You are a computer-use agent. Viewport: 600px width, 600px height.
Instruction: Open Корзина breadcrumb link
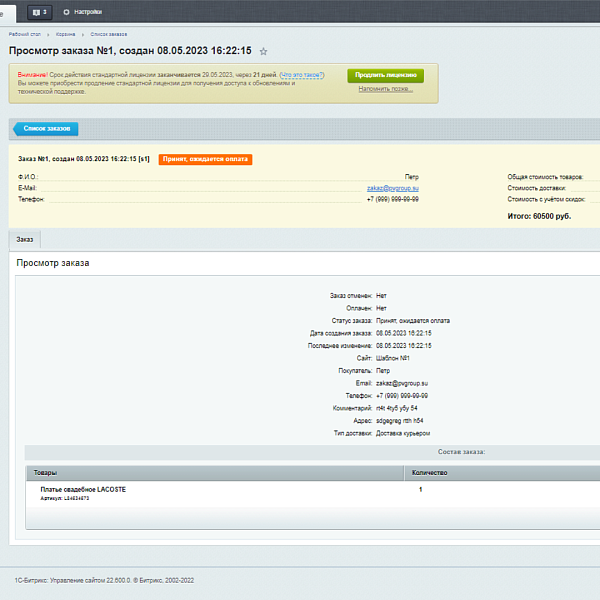pyautogui.click(x=64, y=34)
